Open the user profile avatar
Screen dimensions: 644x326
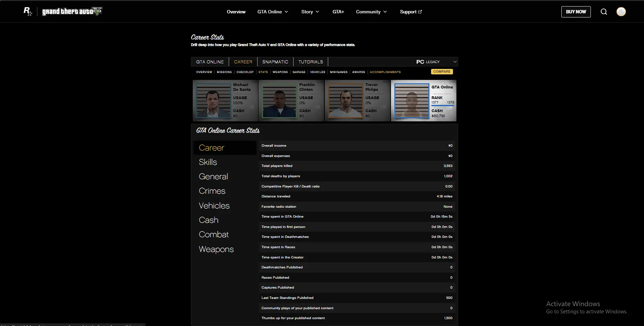click(621, 12)
